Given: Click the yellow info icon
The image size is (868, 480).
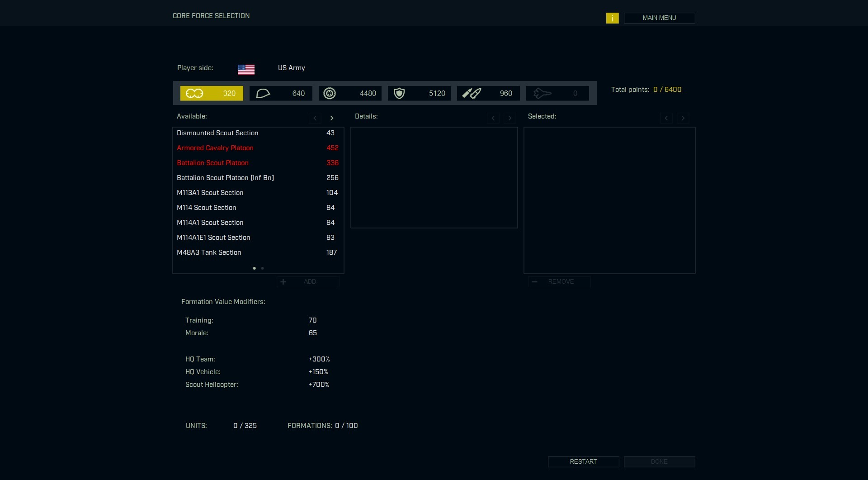Looking at the screenshot, I should [612, 18].
